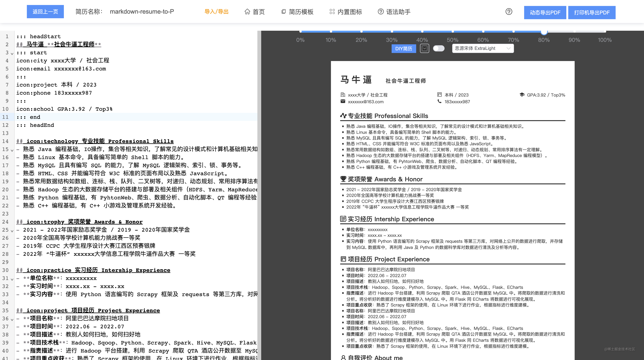Click the 返回上一页 button
The width and height of the screenshot is (644, 360).
pyautogui.click(x=45, y=12)
